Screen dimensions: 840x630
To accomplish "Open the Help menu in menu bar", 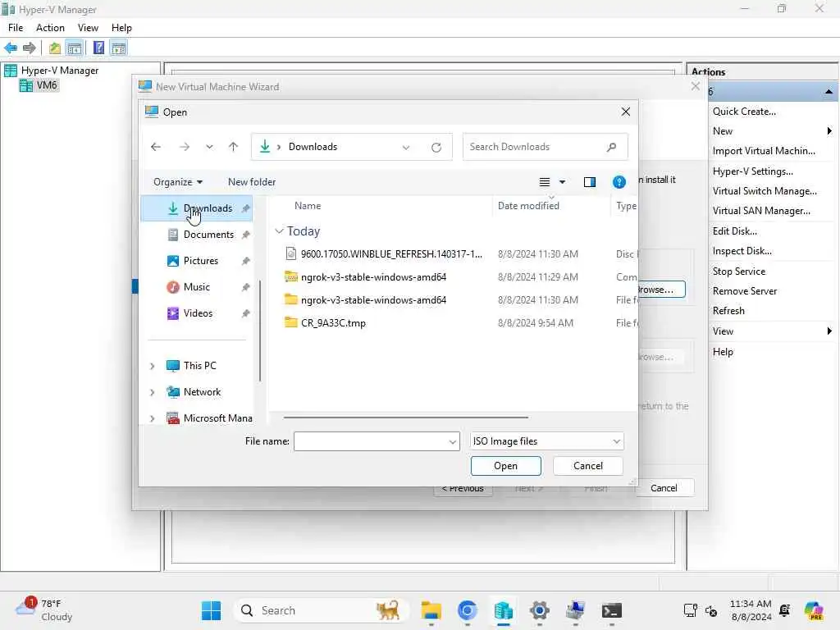I will 121,28.
